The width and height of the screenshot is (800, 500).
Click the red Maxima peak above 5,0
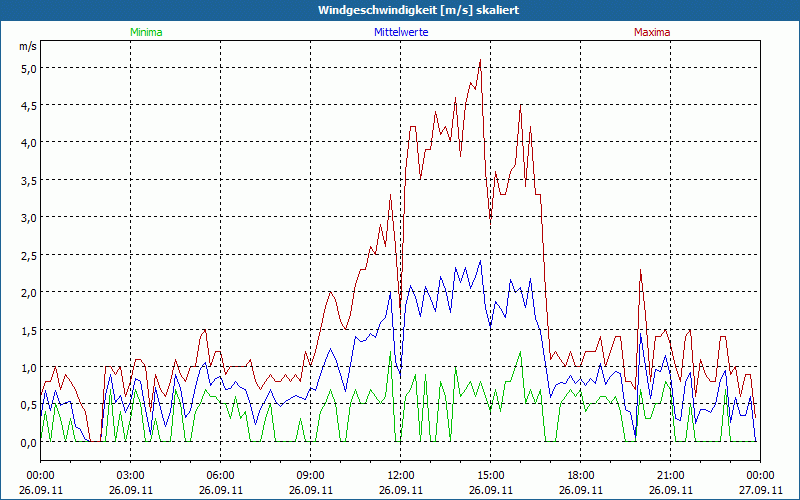(480, 61)
